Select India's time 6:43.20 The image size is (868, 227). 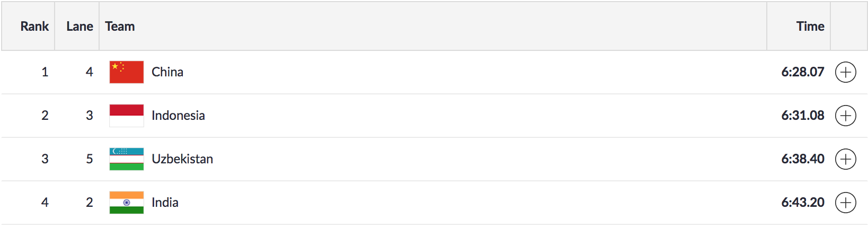point(802,203)
